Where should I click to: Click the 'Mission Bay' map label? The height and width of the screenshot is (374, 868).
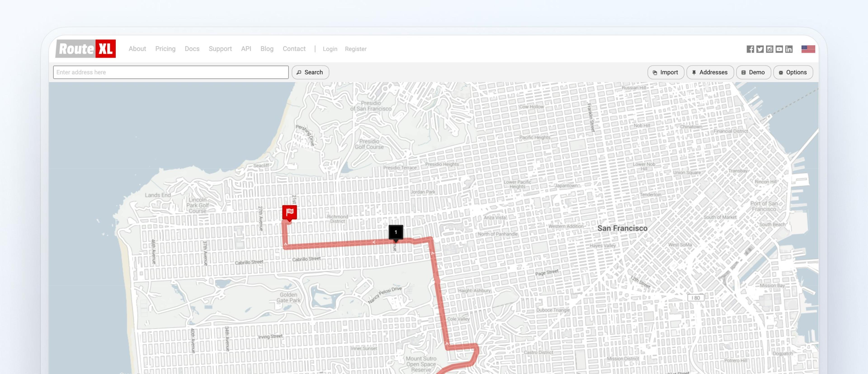(772, 285)
